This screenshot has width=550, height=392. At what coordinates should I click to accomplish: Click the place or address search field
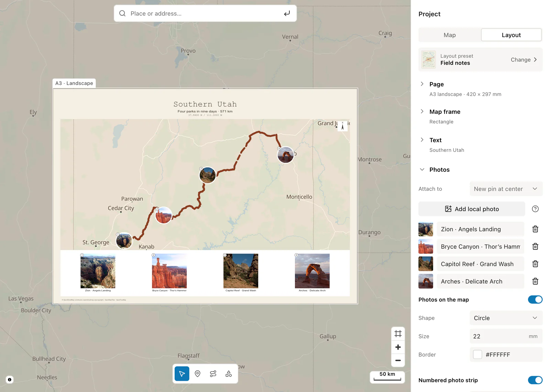[205, 13]
